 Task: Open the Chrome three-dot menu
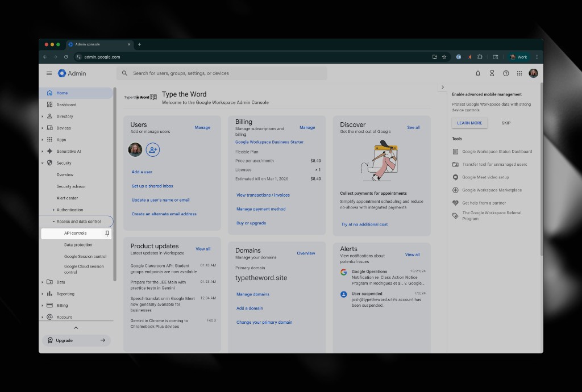click(537, 57)
